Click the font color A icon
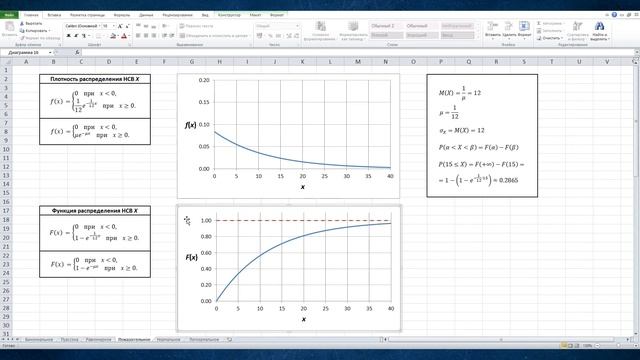The height and width of the screenshot is (360, 640). tap(124, 36)
